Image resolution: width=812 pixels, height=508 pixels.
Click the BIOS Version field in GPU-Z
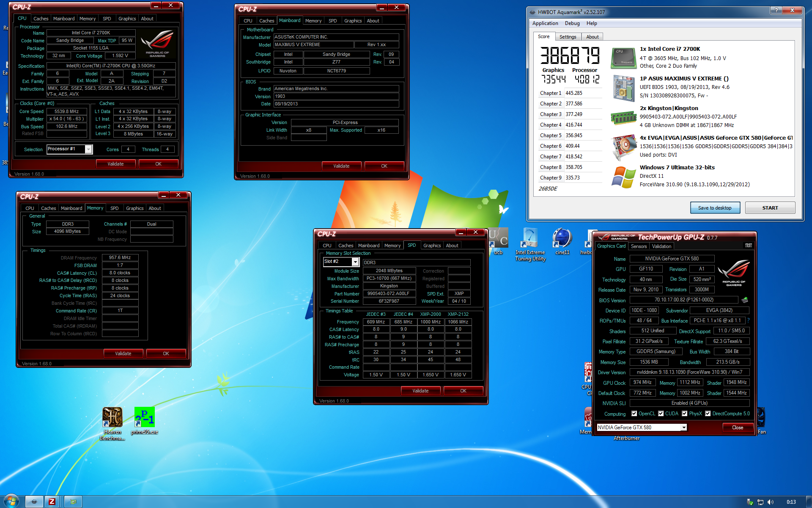pos(683,300)
